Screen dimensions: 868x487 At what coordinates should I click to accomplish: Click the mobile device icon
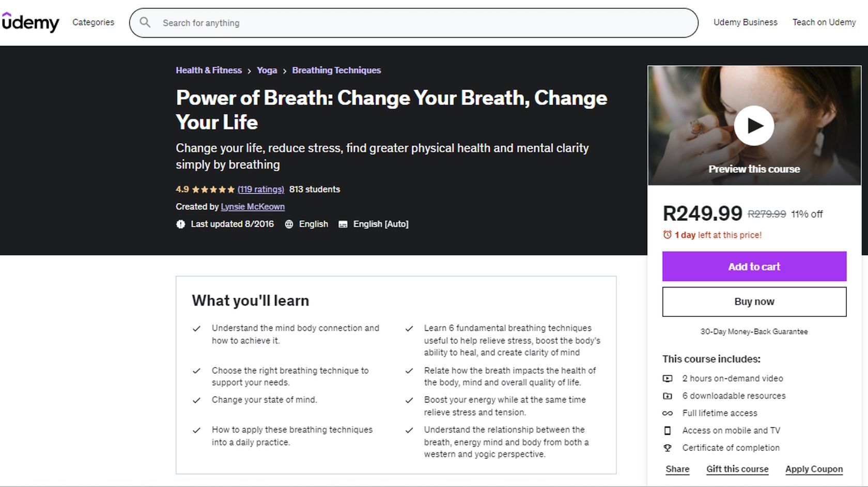coord(668,431)
